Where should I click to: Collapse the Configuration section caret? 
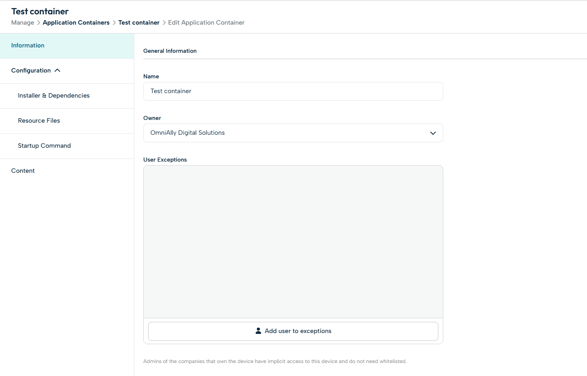click(57, 70)
